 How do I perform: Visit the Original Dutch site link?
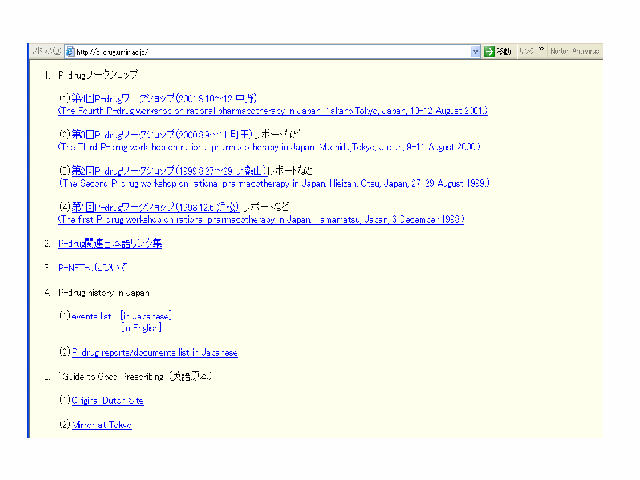[x=107, y=400]
